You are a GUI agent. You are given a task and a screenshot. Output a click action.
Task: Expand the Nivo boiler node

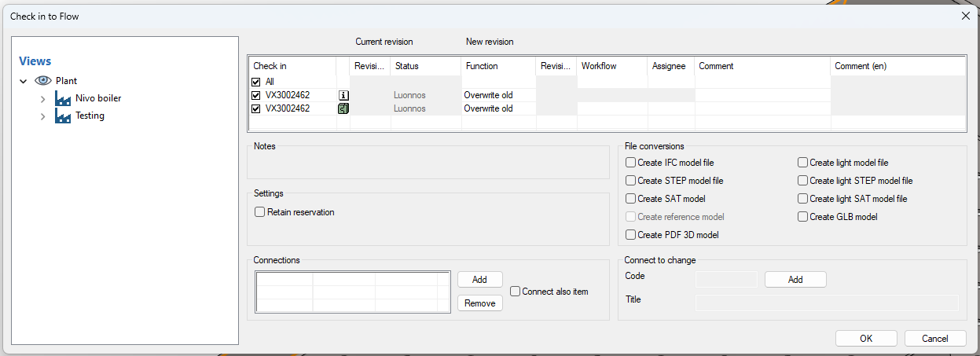click(42, 98)
